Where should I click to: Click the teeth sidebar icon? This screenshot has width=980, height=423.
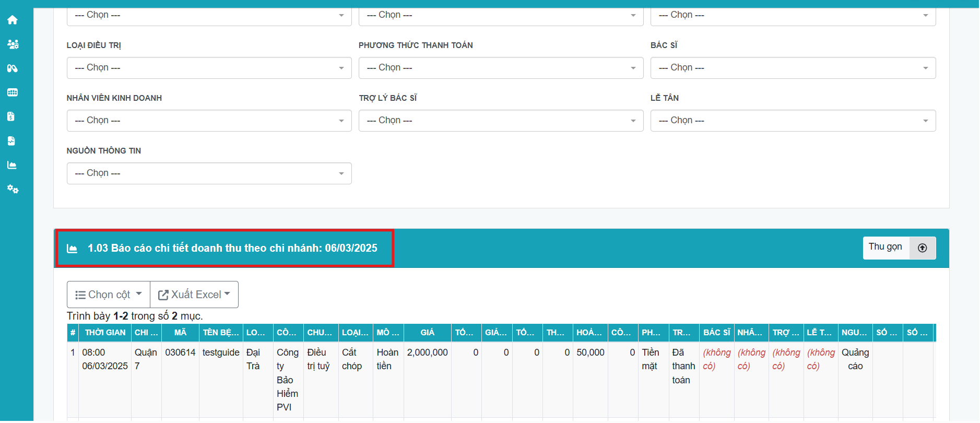tap(13, 92)
